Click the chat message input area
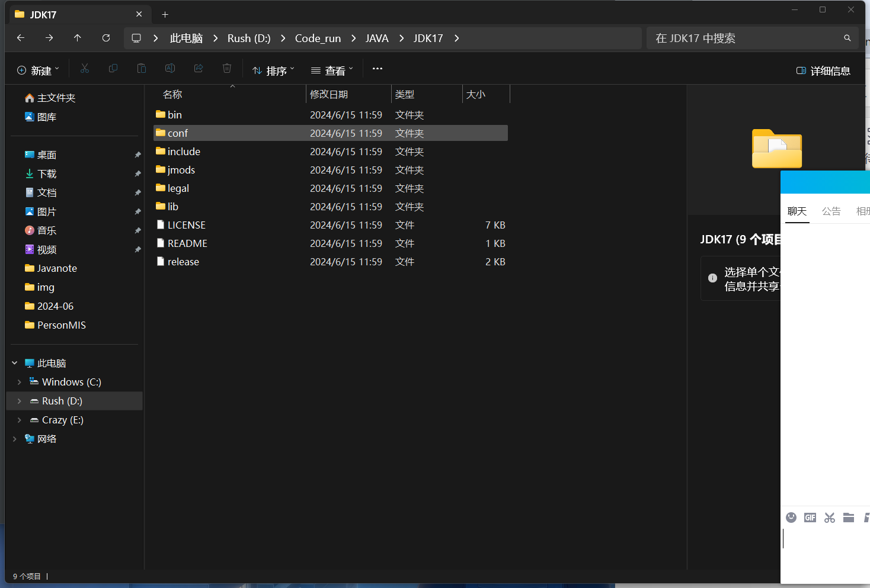 pyautogui.click(x=826, y=554)
